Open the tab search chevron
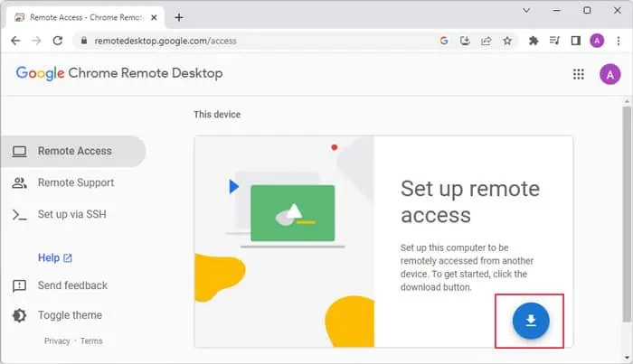The height and width of the screenshot is (364, 633). coord(526,11)
